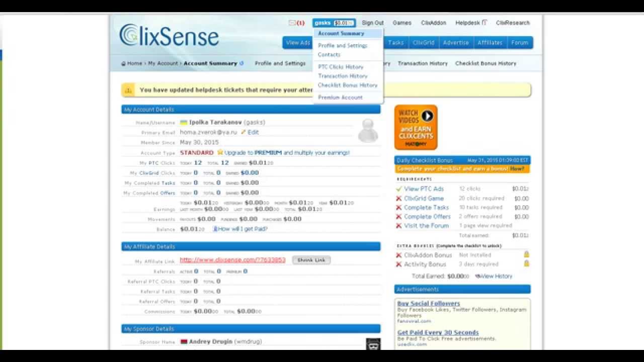This screenshot has width=644, height=362.
Task: Open Checklist Bonus History in sub-navigation
Action: [x=486, y=63]
